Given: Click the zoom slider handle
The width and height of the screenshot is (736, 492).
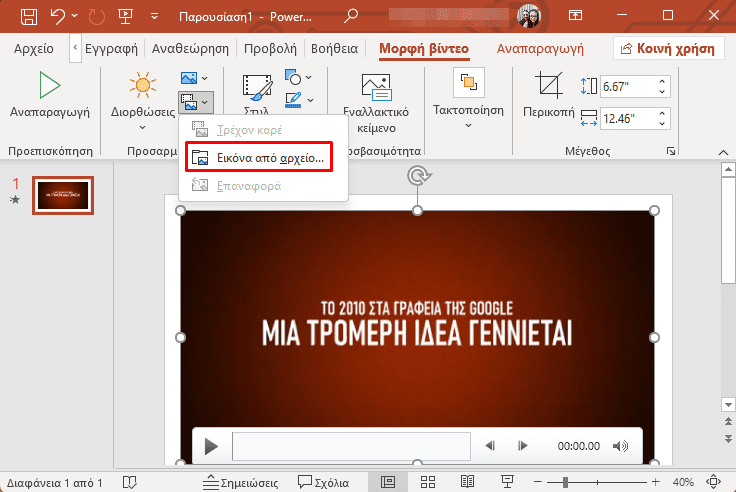Looking at the screenshot, I should 566,482.
